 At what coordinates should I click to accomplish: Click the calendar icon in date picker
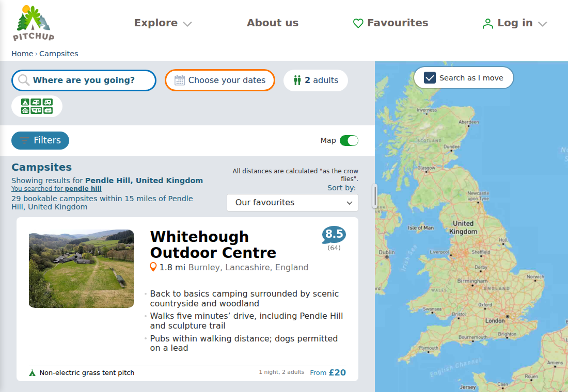tap(180, 80)
